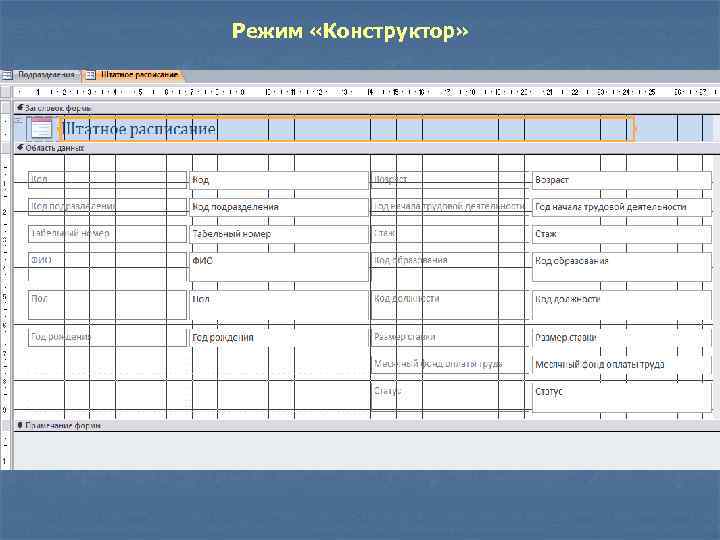Image resolution: width=720 pixels, height=540 pixels.
Task: Select the Код text box field
Action: click(279, 180)
